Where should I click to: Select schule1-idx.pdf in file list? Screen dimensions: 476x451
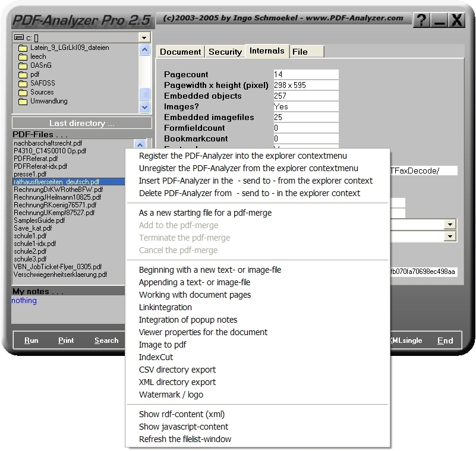(35, 244)
